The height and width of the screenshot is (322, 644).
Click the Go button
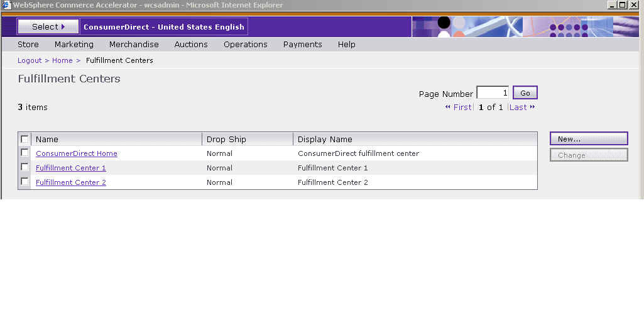click(x=525, y=93)
